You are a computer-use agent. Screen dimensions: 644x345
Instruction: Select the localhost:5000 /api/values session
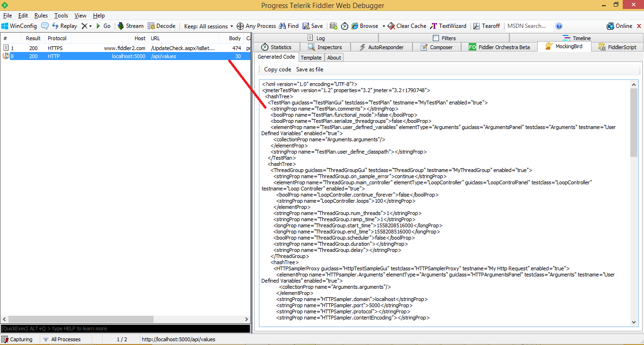coord(125,56)
